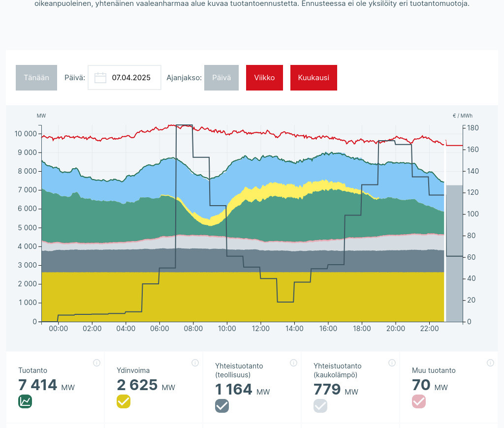Toggle Yhteistuotanto (kaukolämpö) light gray checkbox
The width and height of the screenshot is (504, 428).
coord(320,406)
